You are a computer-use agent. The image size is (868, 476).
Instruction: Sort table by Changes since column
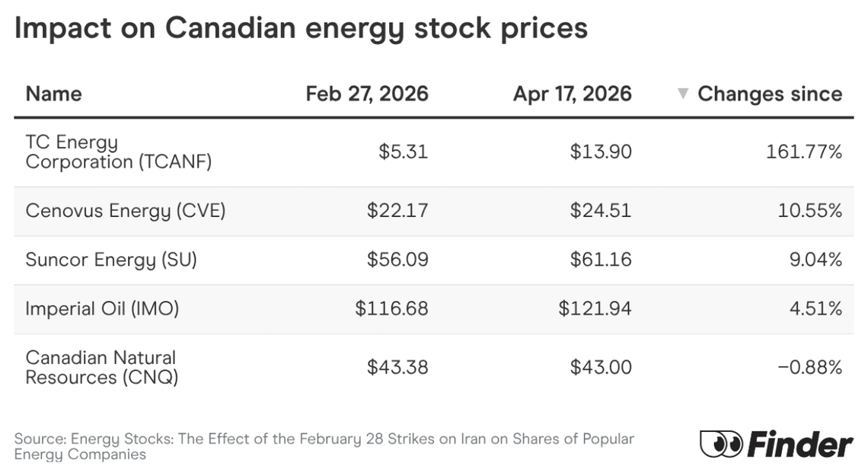(x=769, y=94)
